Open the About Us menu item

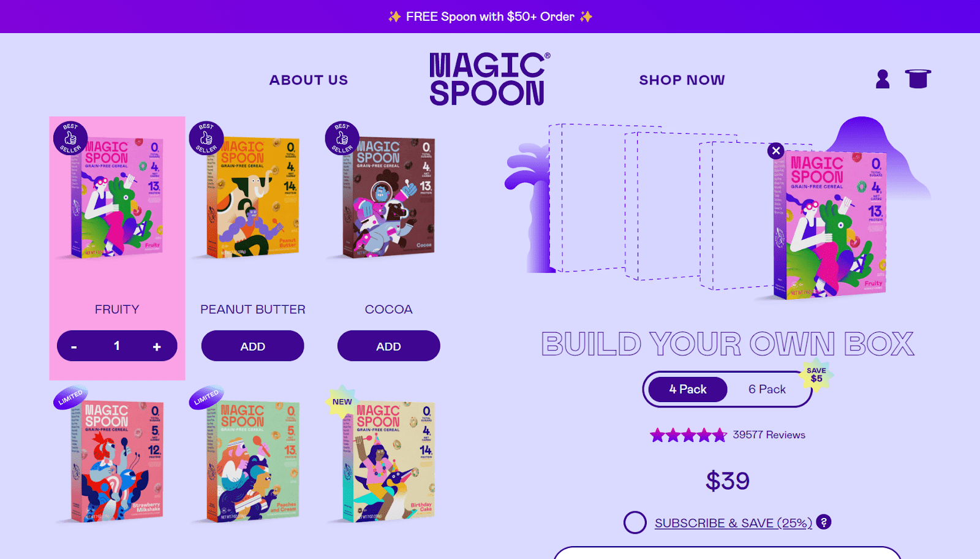pos(309,80)
